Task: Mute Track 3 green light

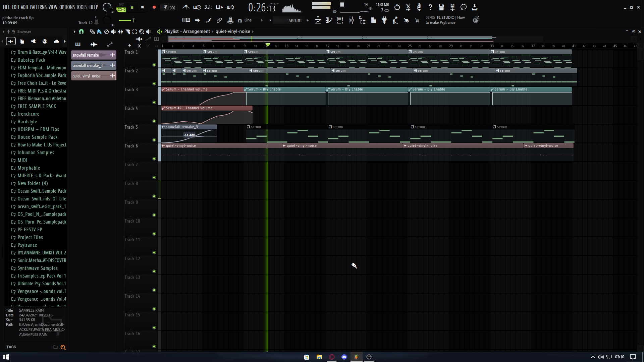Action: pyautogui.click(x=154, y=102)
